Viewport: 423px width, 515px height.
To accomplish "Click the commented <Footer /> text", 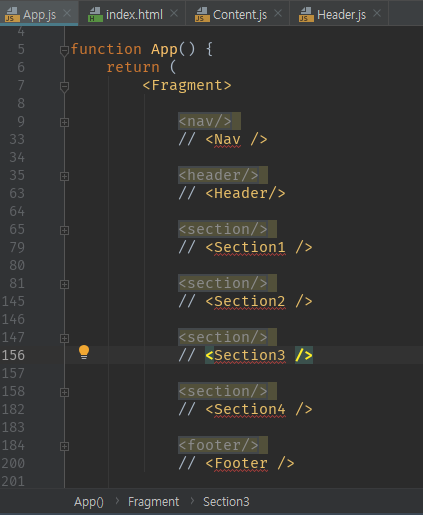I will click(x=250, y=463).
